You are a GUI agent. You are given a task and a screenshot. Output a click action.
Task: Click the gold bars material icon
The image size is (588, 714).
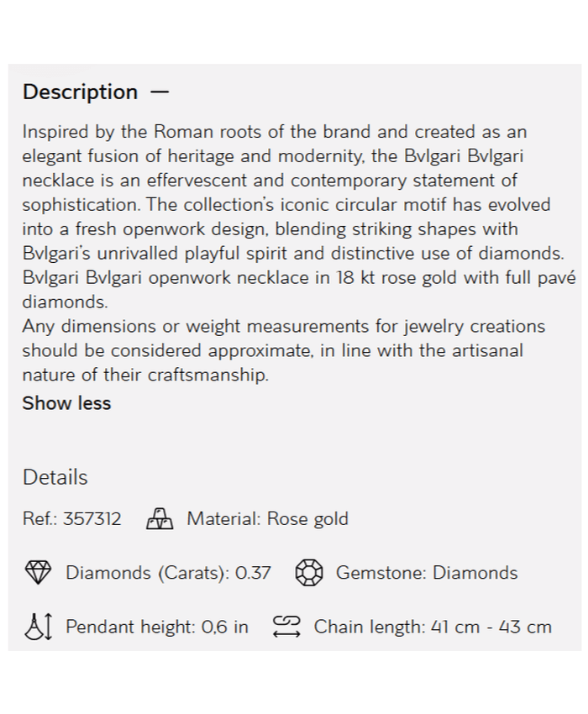[160, 519]
